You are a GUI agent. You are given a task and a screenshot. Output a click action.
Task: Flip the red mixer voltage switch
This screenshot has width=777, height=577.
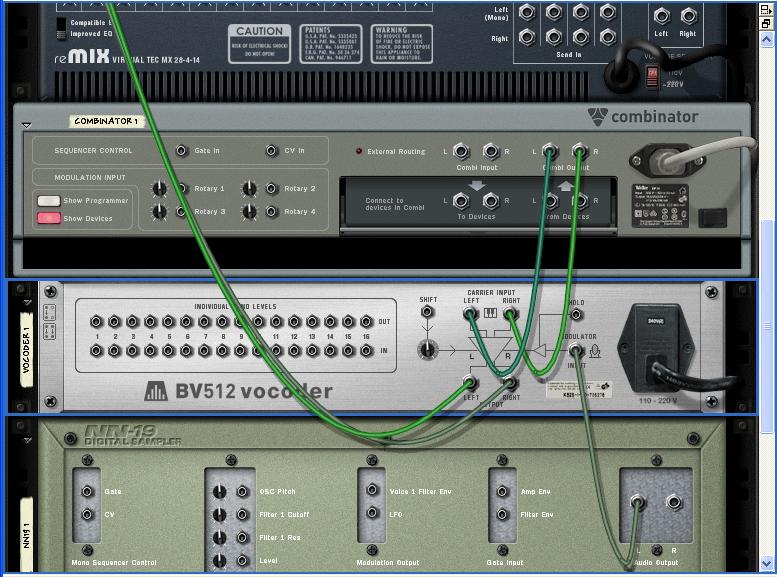pyautogui.click(x=652, y=77)
